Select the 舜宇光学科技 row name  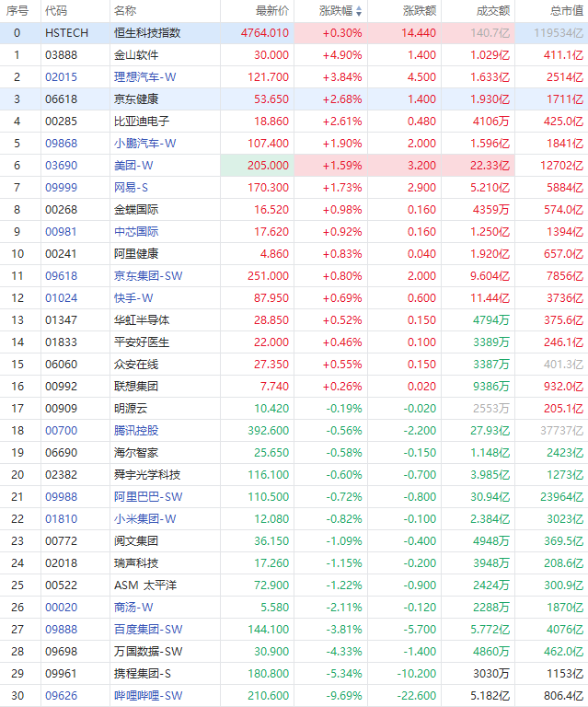[x=147, y=475]
